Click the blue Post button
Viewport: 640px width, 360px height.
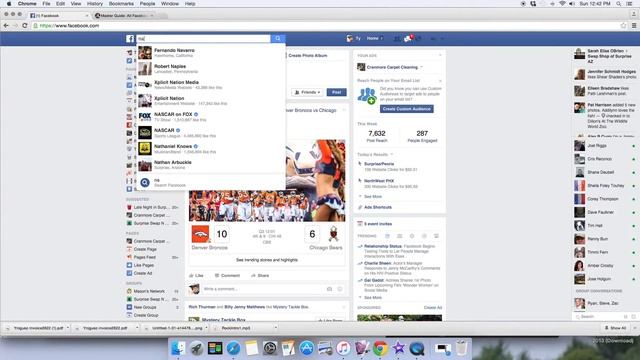(336, 92)
